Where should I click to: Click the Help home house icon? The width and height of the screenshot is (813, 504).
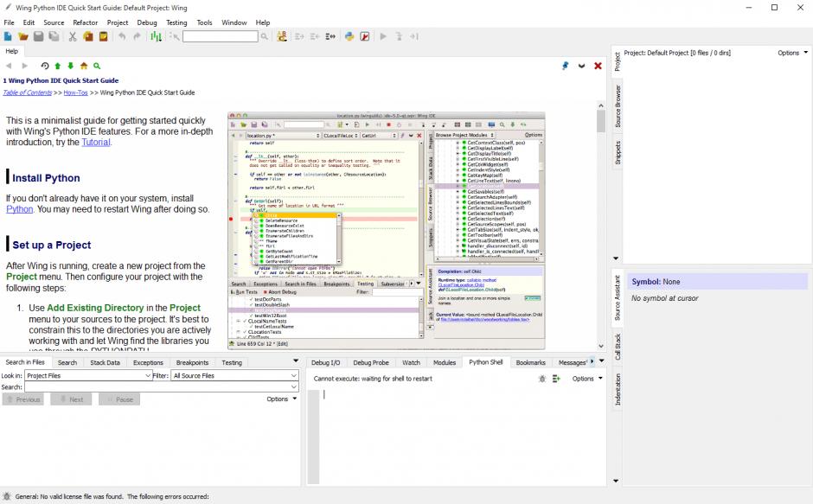84,66
